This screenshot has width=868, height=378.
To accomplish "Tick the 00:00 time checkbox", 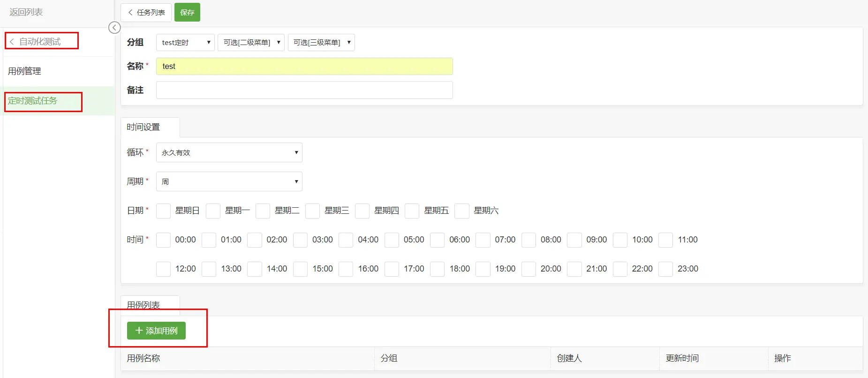I will click(163, 240).
